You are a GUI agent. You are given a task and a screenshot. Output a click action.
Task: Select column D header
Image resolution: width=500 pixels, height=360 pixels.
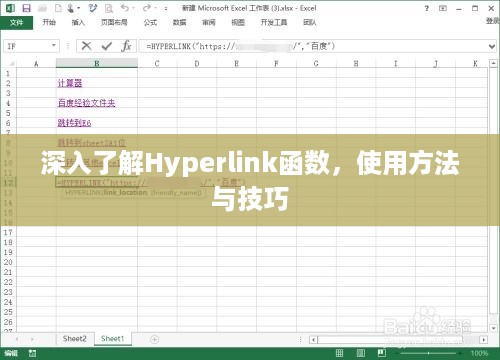[197, 63]
